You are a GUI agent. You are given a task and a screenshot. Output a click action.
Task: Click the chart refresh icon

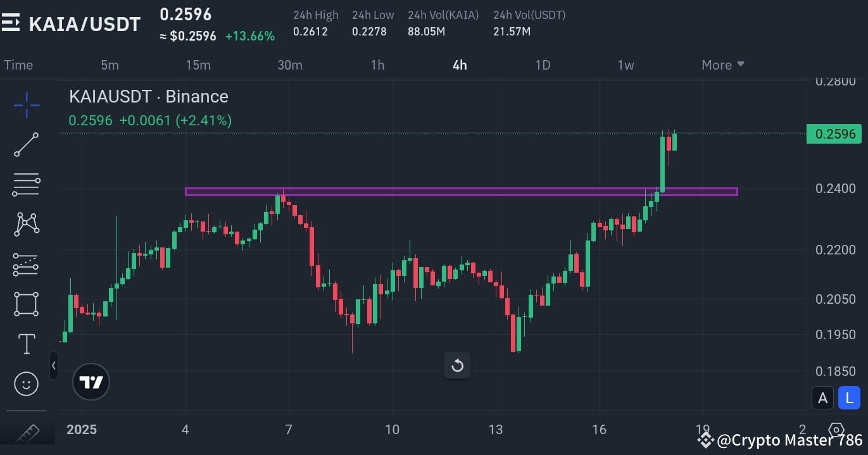point(457,365)
